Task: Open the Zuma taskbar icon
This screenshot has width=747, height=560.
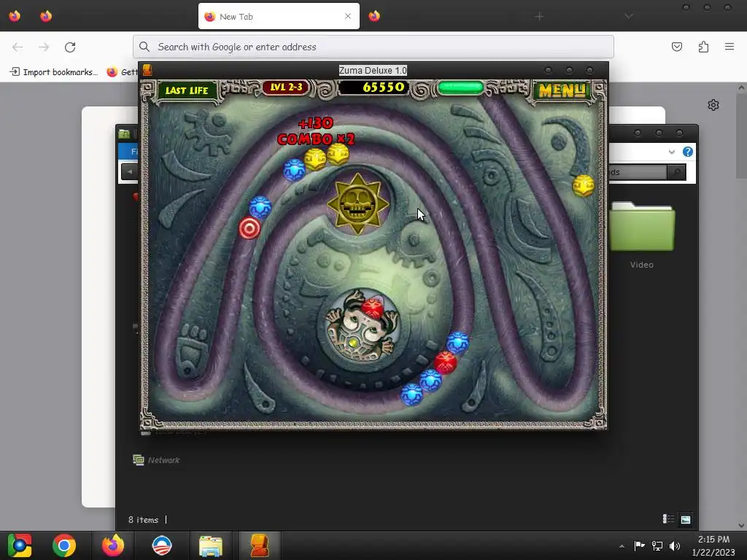Action: (x=259, y=545)
